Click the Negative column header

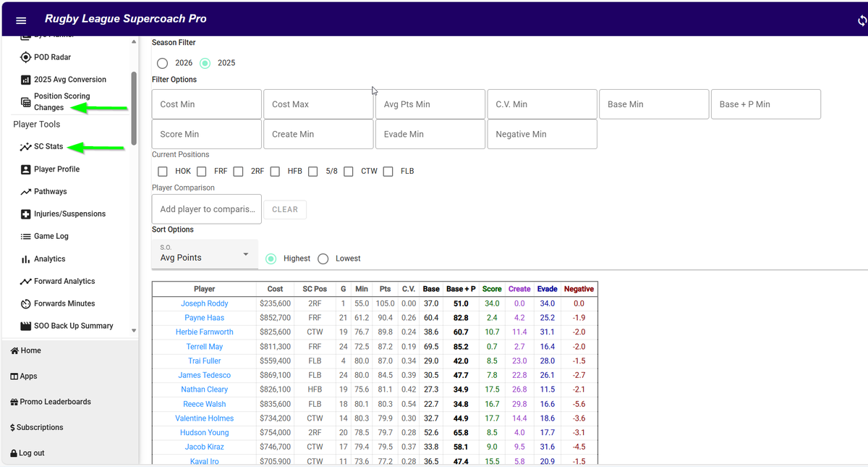click(x=579, y=289)
